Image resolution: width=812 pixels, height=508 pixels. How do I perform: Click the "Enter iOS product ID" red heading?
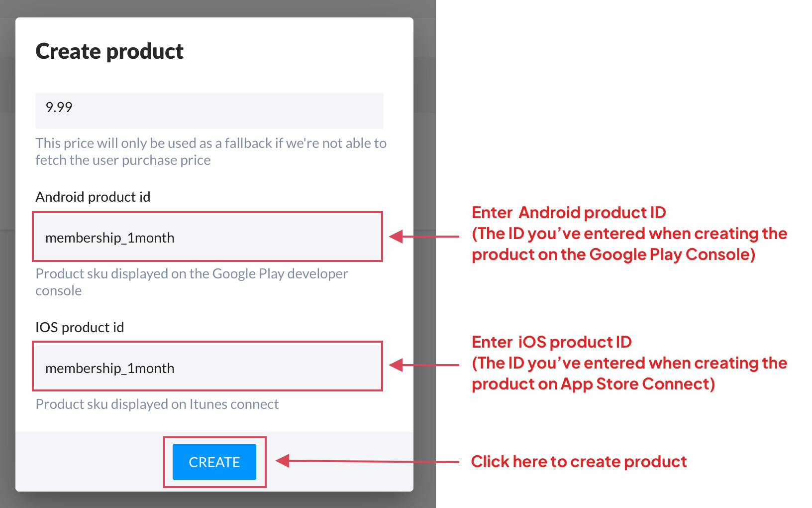tap(551, 342)
